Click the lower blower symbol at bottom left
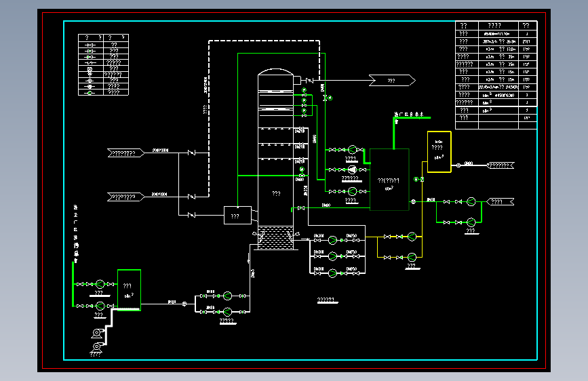This screenshot has height=381, width=588. pos(97,347)
